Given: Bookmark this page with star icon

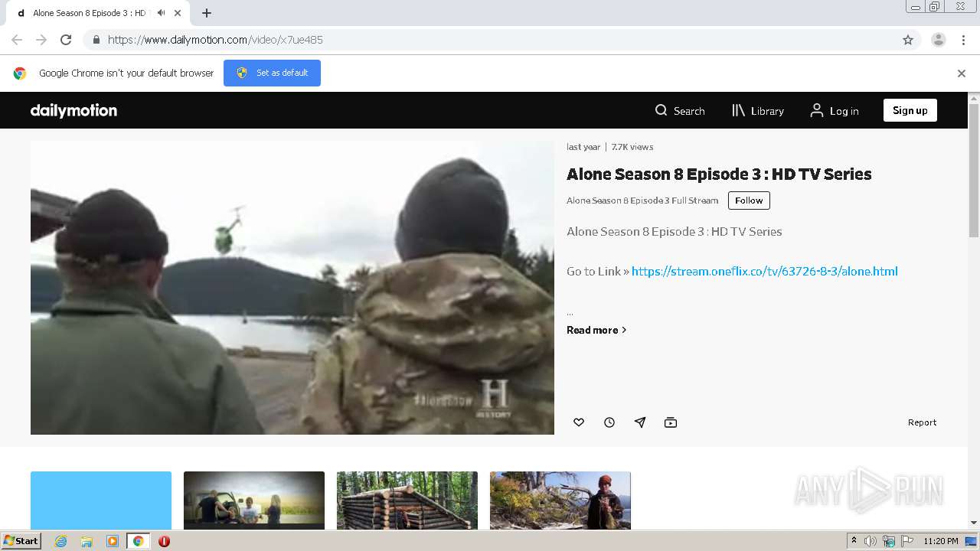Looking at the screenshot, I should pyautogui.click(x=908, y=40).
